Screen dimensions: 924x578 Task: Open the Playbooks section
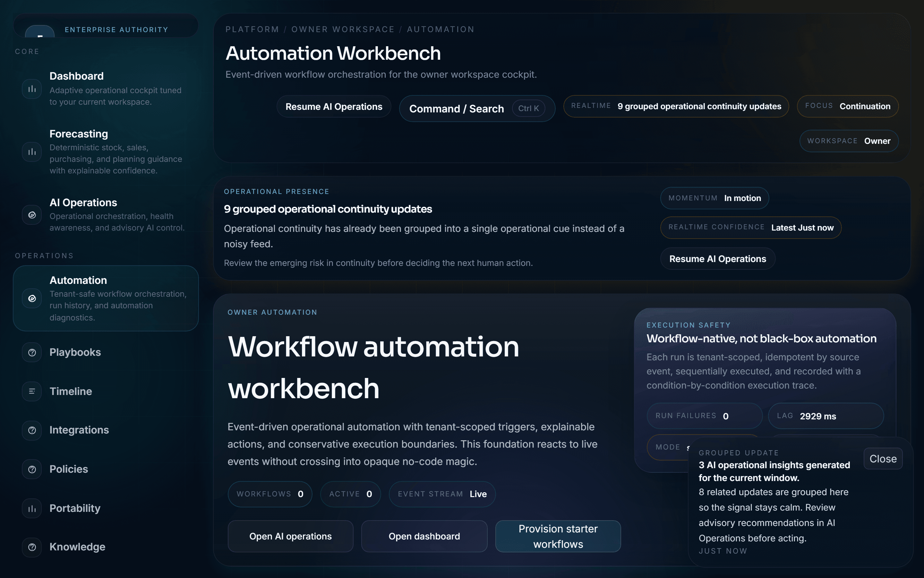106,353
